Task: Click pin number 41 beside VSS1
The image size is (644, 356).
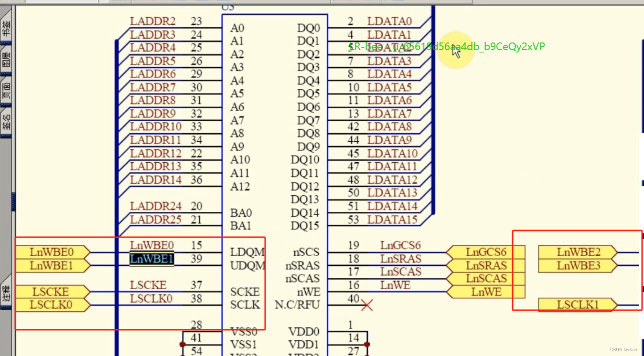Action: click(x=196, y=338)
